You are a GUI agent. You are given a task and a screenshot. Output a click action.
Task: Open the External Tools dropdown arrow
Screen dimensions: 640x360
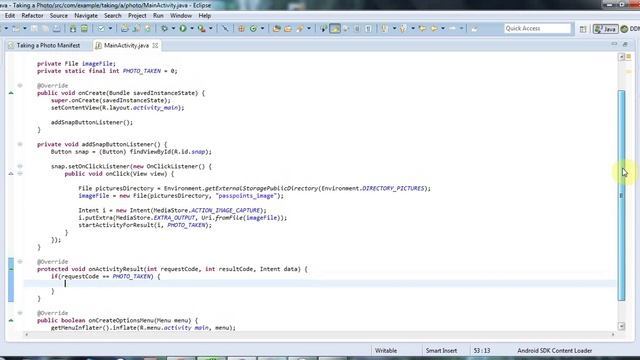pyautogui.click(x=211, y=29)
